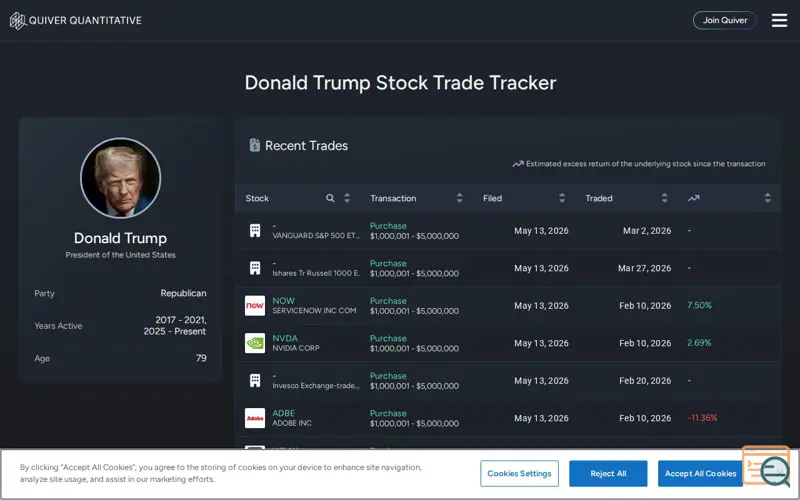Screen dimensions: 800x500
Task: Click 'SERVICENOW INC COM' text
Action: tap(314, 310)
